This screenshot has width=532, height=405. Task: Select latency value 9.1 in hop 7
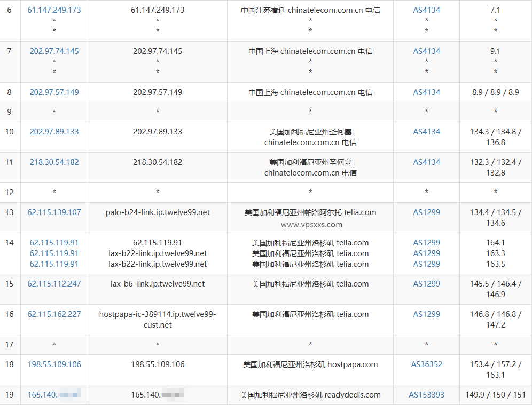495,51
